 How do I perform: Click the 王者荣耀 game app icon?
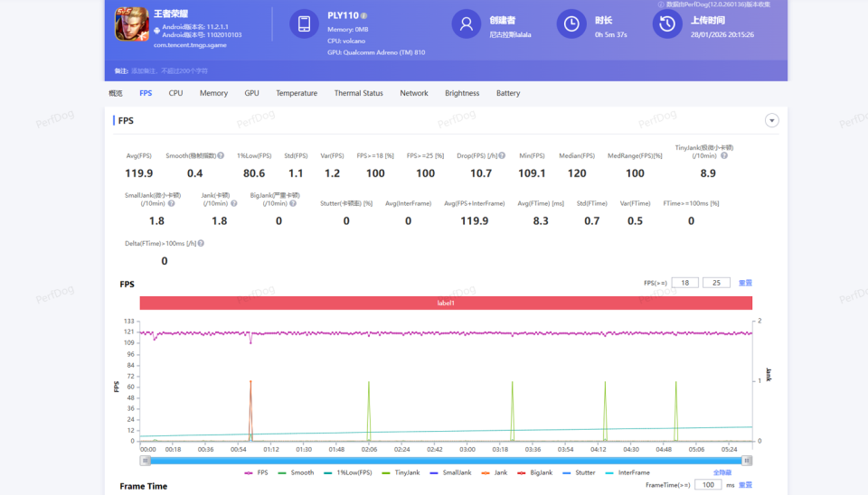click(132, 24)
